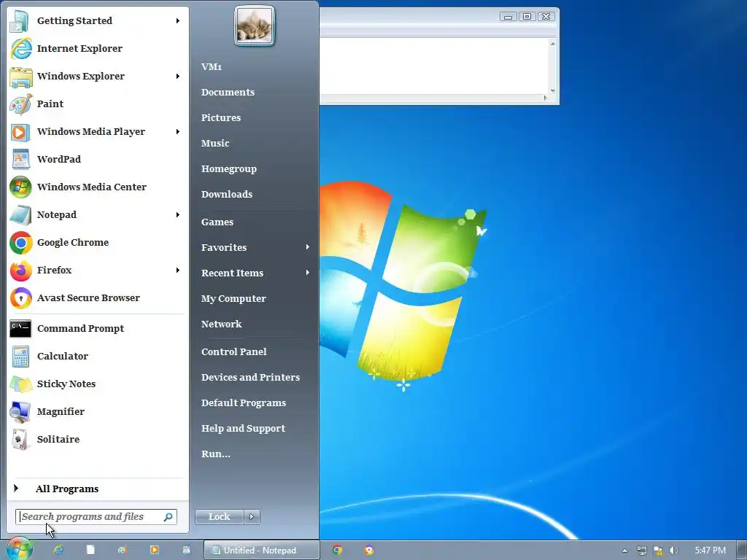Click user account cat picture
Screen dimensions: 747x560
pos(255,26)
